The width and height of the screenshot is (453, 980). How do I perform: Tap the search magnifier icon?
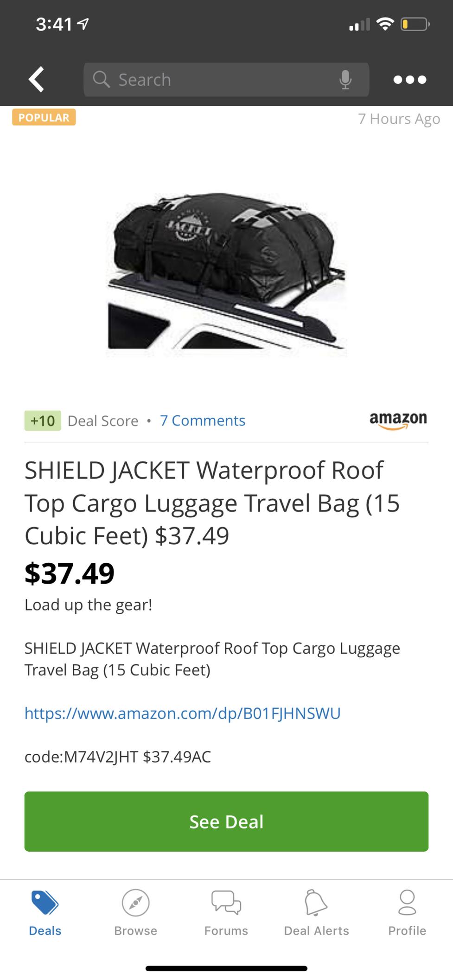coord(101,79)
